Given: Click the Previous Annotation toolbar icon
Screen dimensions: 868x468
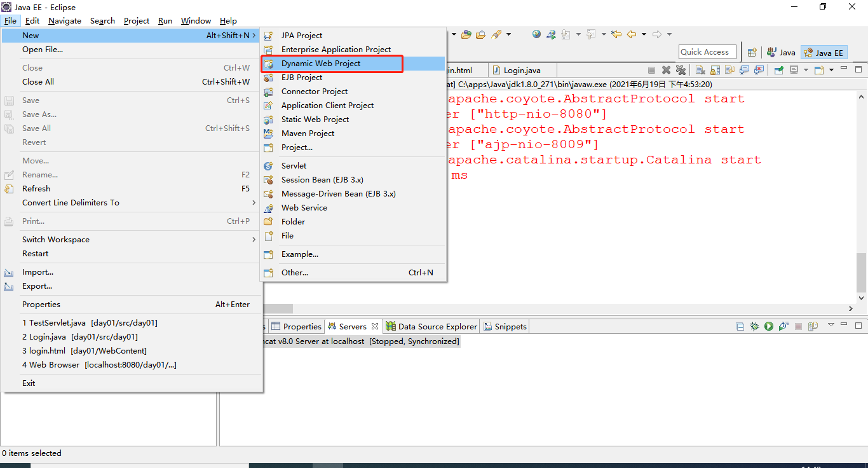Looking at the screenshot, I should 590,34.
